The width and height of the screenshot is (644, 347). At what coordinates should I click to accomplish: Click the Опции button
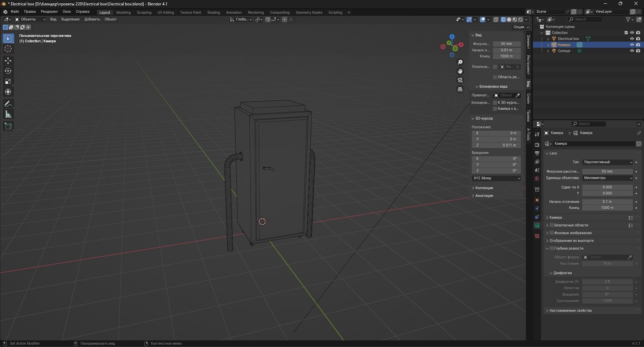521,27
